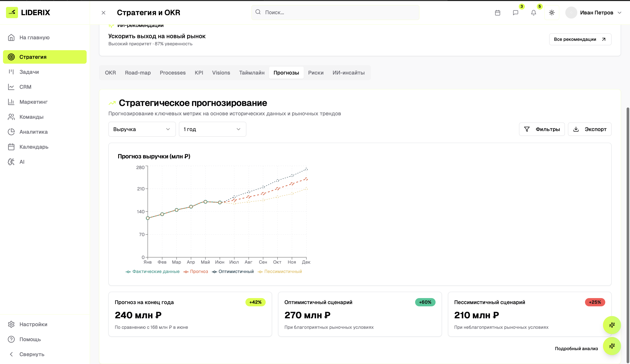Image resolution: width=630 pixels, height=364 pixels.
Task: Switch to the Road-map tab
Action: (x=138, y=73)
